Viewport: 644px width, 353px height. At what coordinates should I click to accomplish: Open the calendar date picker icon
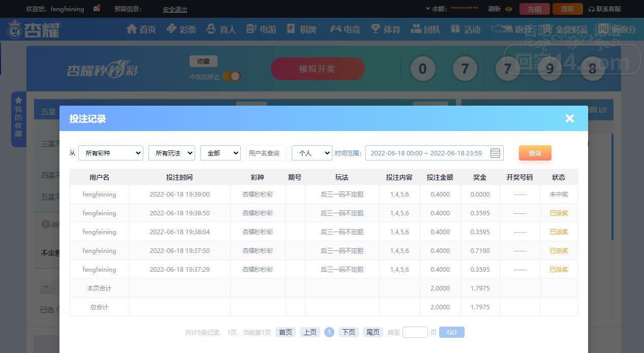point(495,153)
